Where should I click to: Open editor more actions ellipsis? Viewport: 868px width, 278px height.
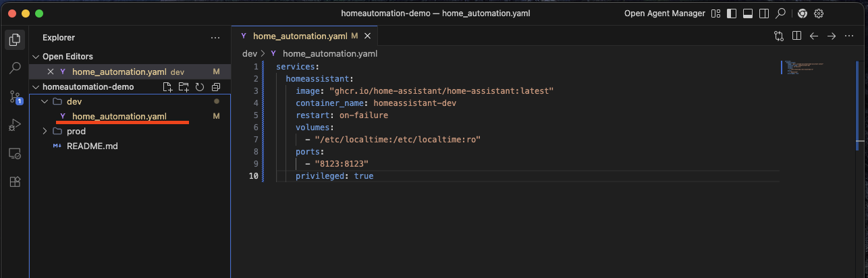[x=849, y=36]
